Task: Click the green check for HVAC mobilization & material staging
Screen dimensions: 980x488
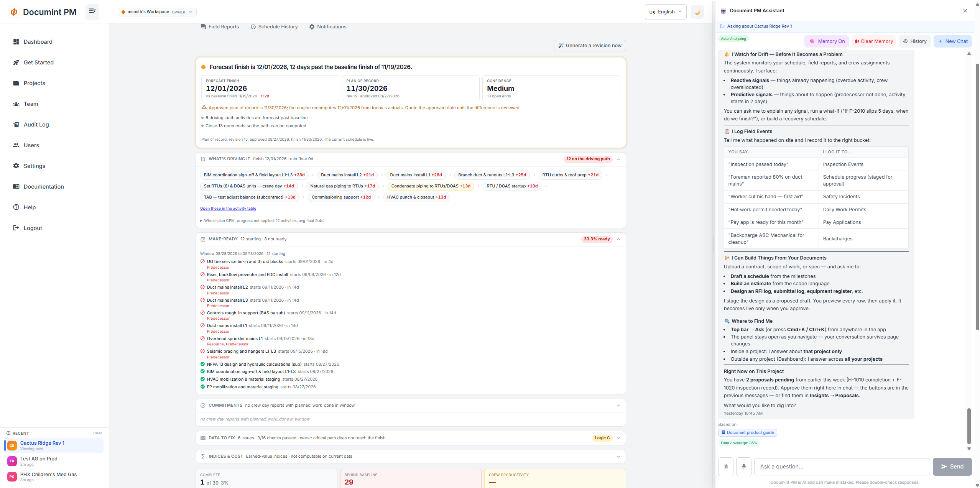Action: coord(202,379)
